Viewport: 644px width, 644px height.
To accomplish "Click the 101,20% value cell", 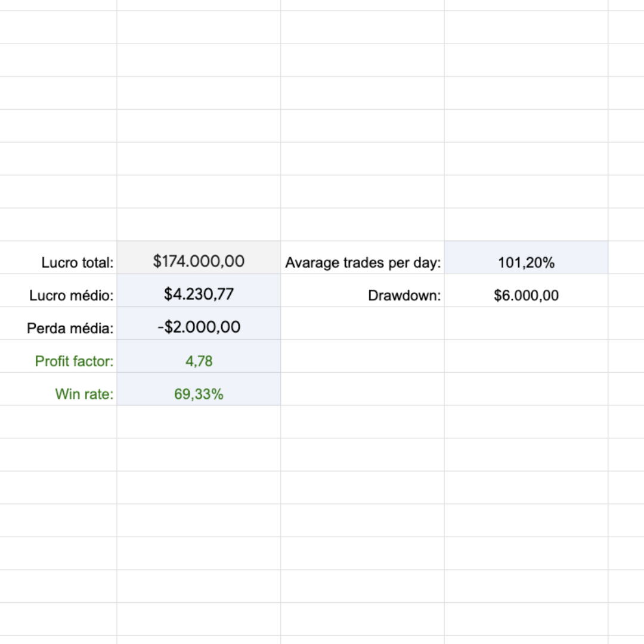I will 526,262.
